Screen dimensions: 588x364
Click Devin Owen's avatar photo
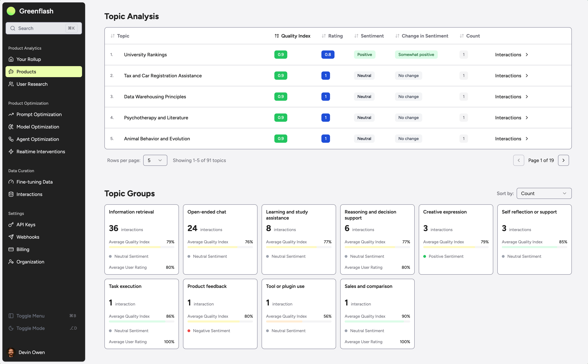click(x=11, y=352)
